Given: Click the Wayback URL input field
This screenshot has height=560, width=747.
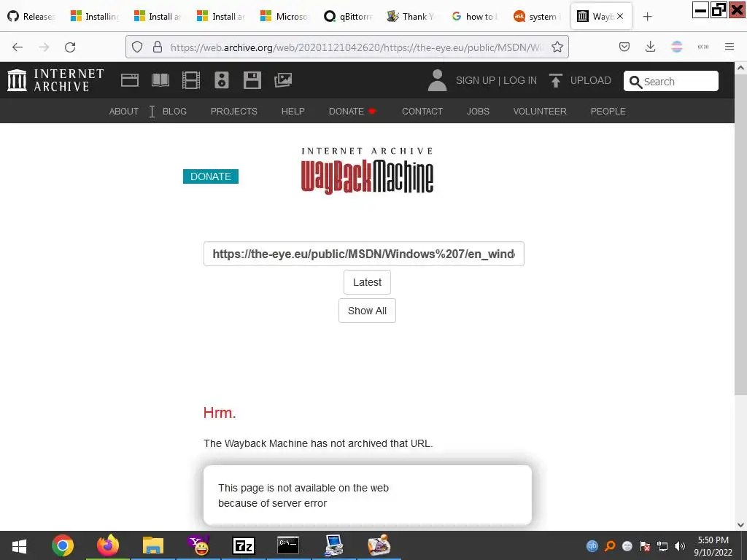Looking at the screenshot, I should [x=363, y=254].
